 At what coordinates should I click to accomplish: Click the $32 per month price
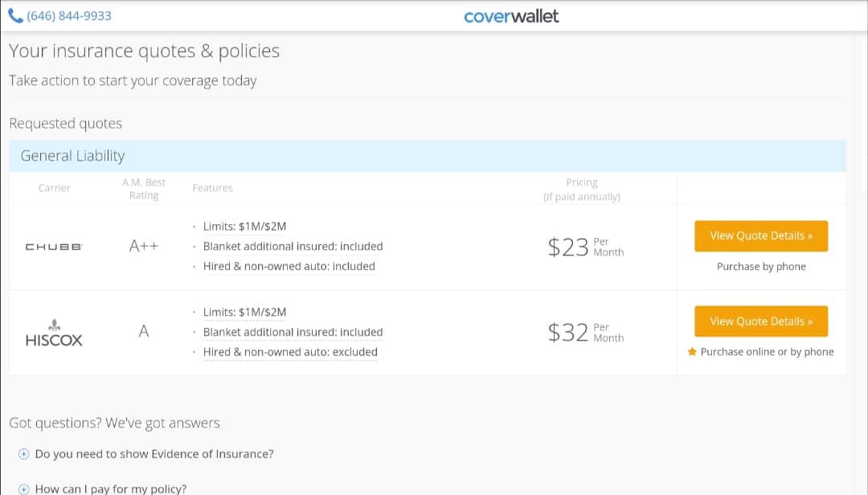pyautogui.click(x=586, y=333)
